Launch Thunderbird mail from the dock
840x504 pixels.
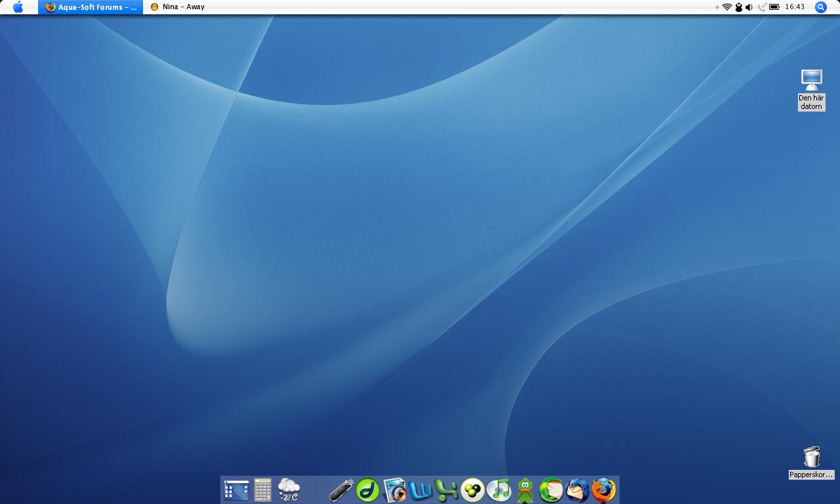pyautogui.click(x=577, y=490)
